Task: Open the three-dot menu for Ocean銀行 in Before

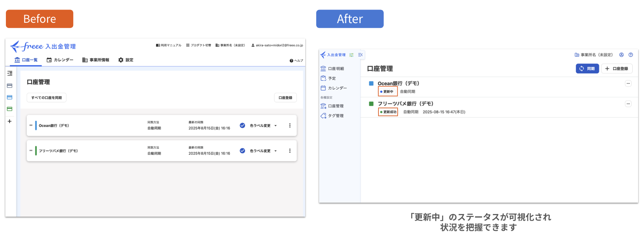Action: click(290, 126)
